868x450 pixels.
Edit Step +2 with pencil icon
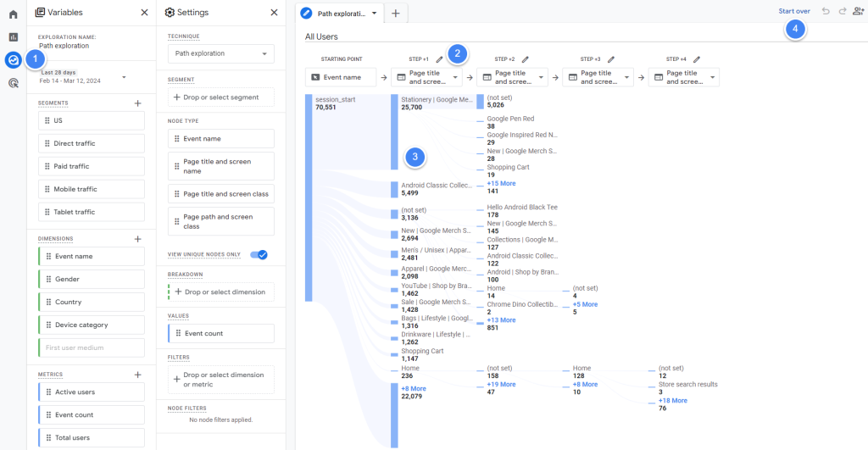[x=526, y=59]
